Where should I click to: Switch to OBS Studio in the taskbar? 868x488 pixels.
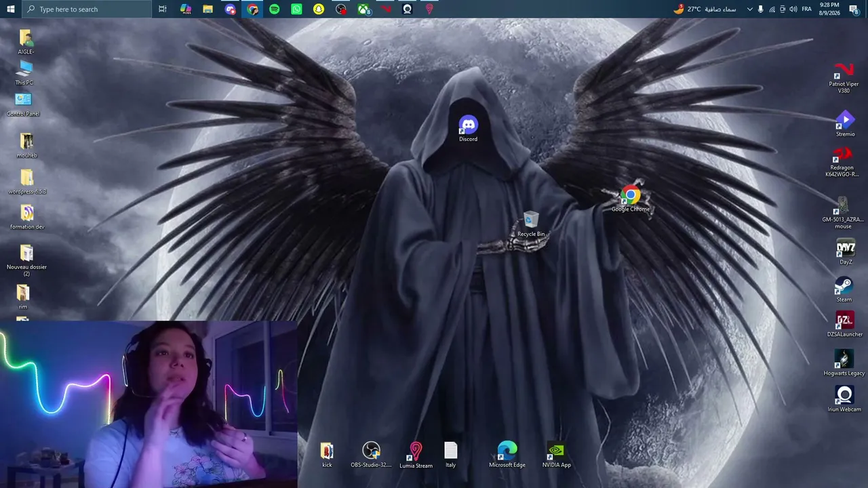[x=341, y=9]
